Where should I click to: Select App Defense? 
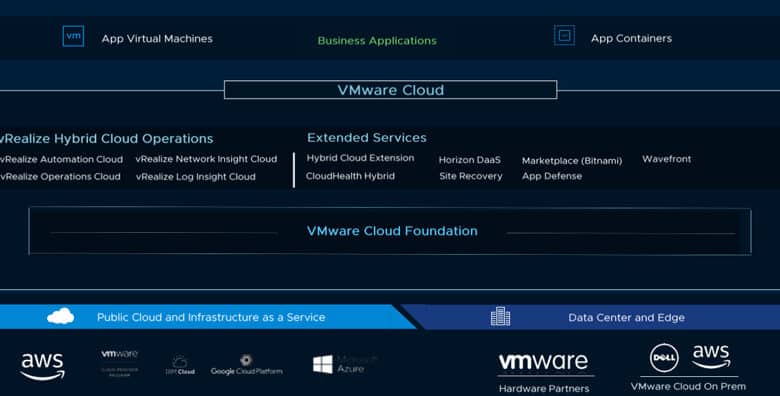[x=552, y=176]
